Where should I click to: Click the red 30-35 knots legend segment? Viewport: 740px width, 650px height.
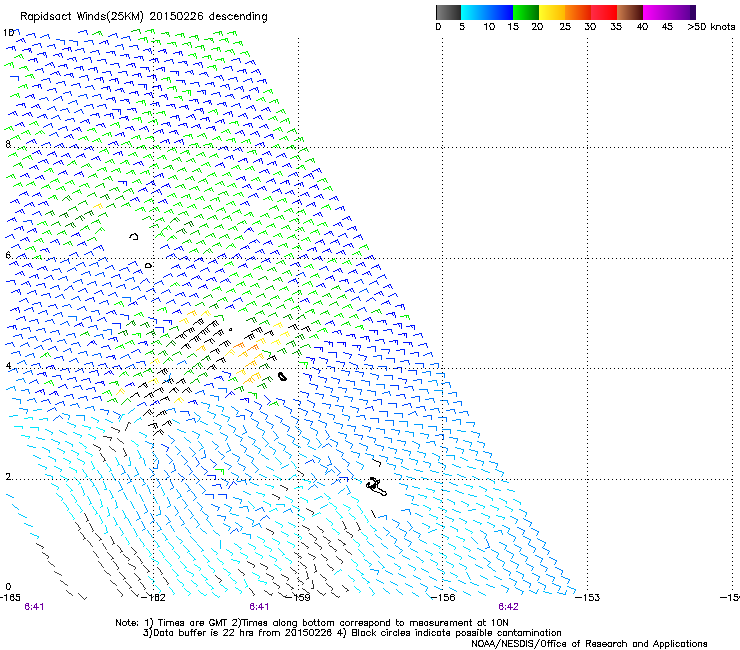coord(604,12)
